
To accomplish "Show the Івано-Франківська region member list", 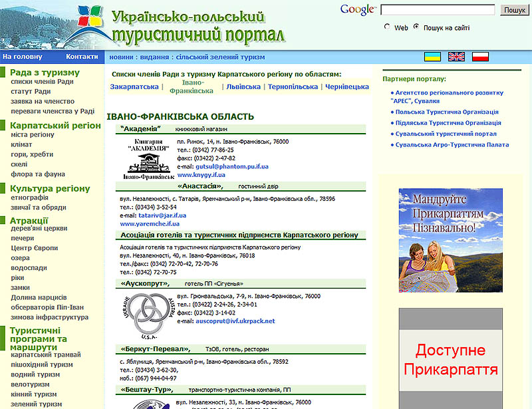I will (x=192, y=86).
